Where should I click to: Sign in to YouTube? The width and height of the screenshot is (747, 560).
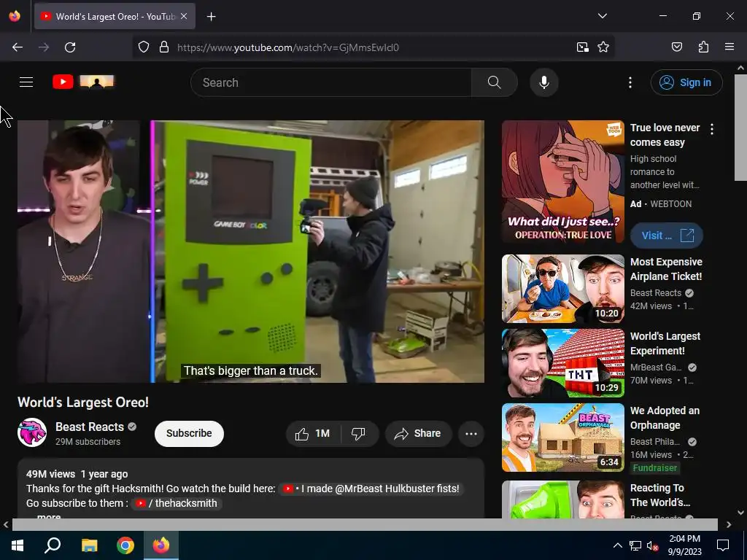pyautogui.click(x=686, y=82)
